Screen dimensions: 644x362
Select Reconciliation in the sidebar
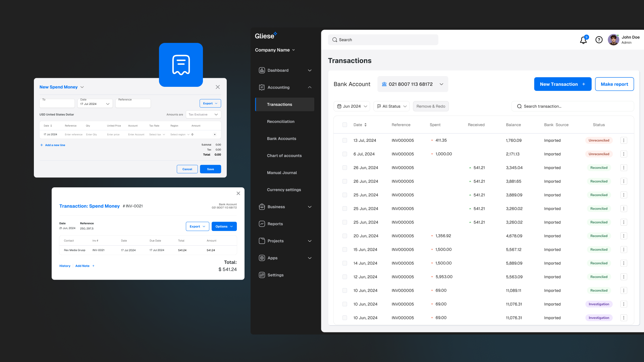coord(281,122)
